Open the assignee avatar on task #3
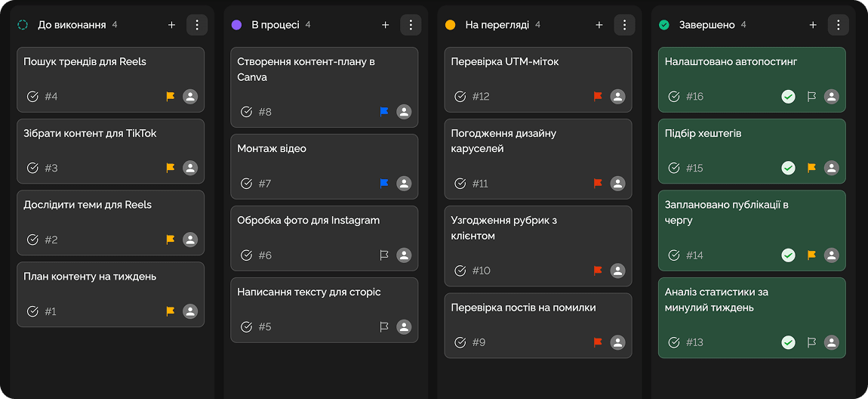The height and width of the screenshot is (399, 868). pyautogui.click(x=190, y=168)
